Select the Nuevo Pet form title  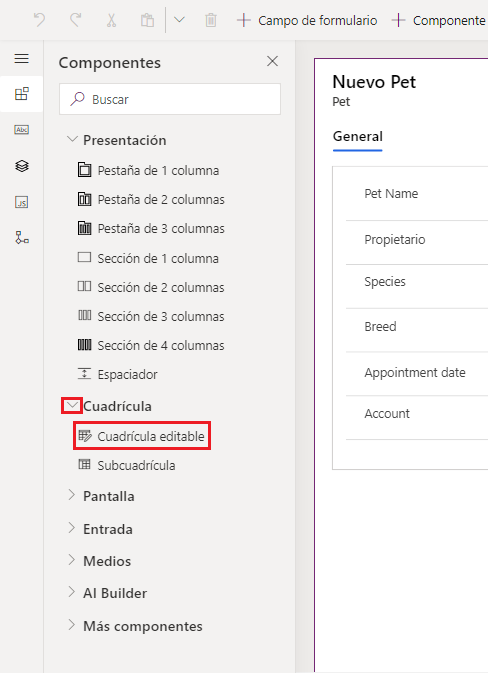coord(374,82)
